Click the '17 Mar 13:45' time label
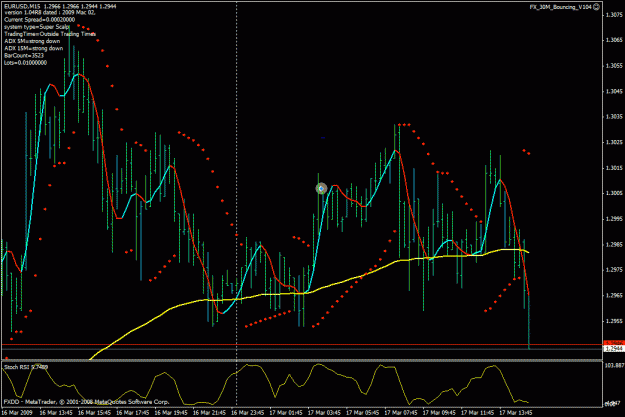Viewport: 625px width, 417px height. [515, 413]
